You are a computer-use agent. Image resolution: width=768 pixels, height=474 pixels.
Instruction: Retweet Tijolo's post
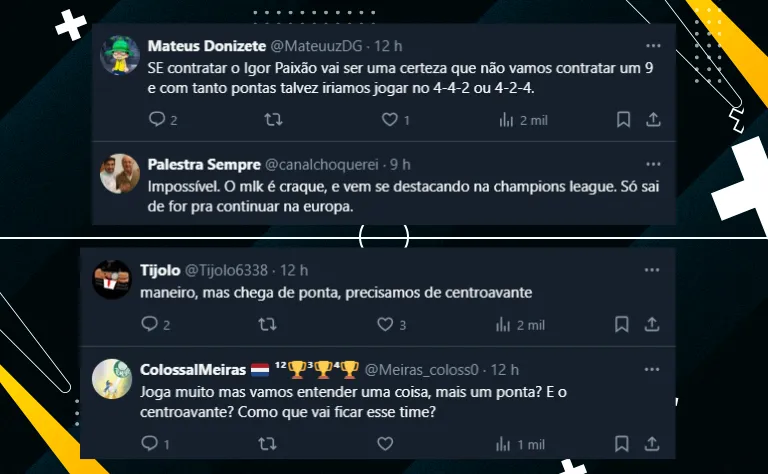[267, 324]
